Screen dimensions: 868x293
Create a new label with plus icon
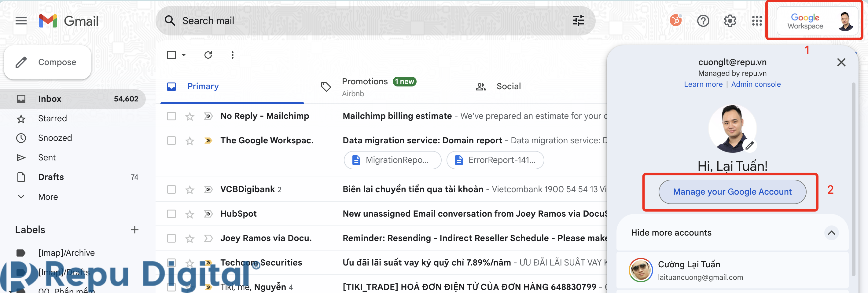(134, 230)
